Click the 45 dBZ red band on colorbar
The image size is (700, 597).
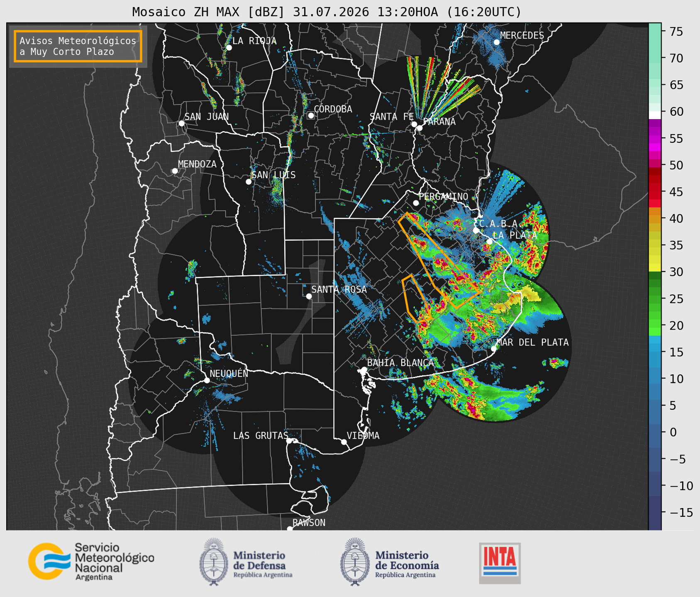pos(655,192)
